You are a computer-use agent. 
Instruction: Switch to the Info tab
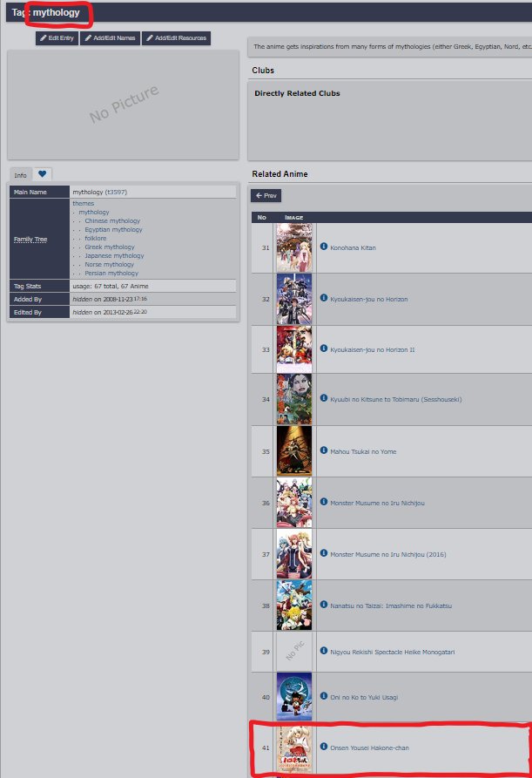coord(20,175)
